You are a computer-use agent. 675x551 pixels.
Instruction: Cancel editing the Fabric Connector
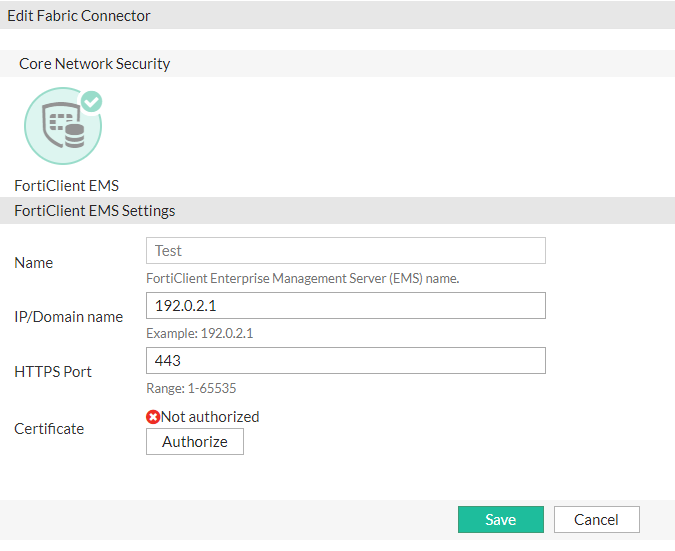click(x=596, y=519)
